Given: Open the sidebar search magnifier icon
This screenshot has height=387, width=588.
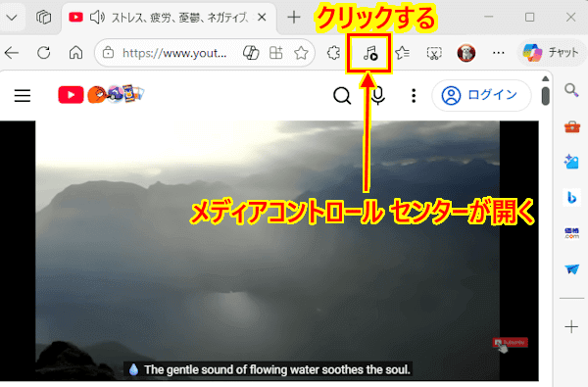Looking at the screenshot, I should [571, 90].
